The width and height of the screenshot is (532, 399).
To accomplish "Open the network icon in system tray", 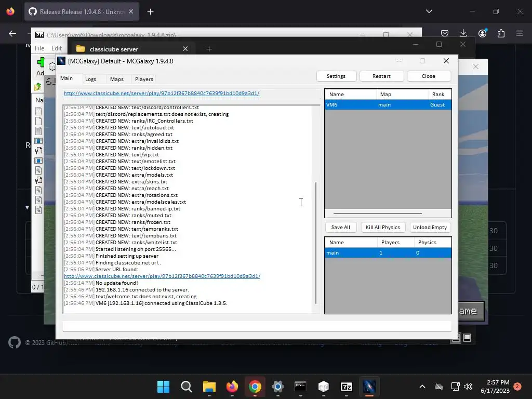I will pyautogui.click(x=455, y=387).
